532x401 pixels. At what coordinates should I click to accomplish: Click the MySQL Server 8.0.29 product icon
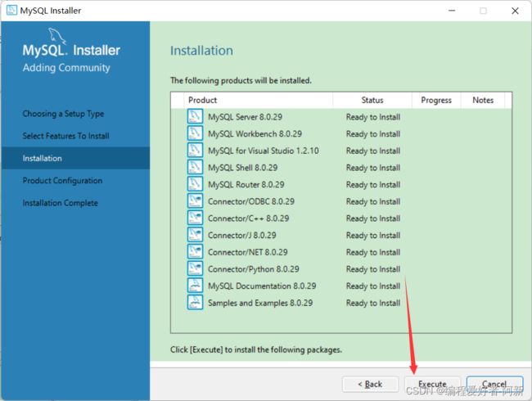(x=195, y=116)
